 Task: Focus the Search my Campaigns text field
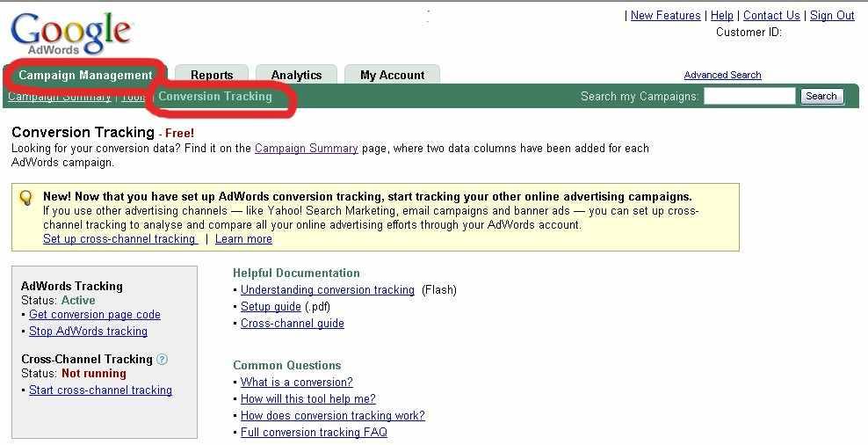749,96
